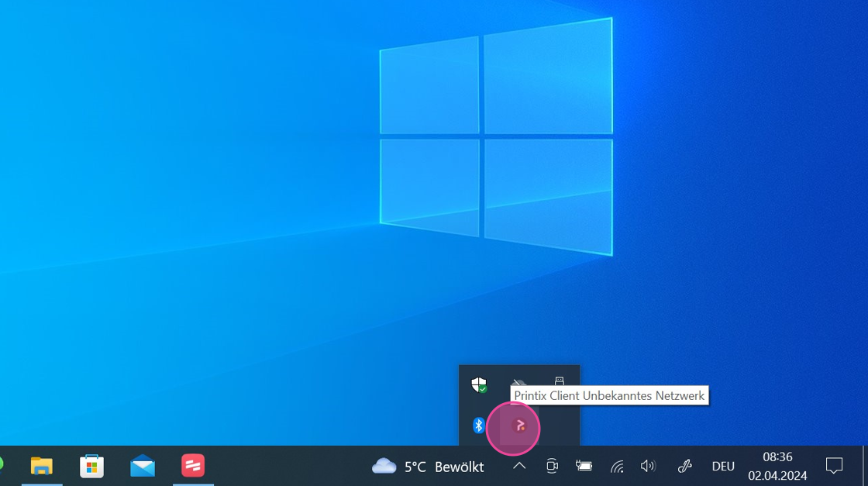Open the Action Center notifications icon
Viewport: 868px width, 486px height.
[834, 466]
